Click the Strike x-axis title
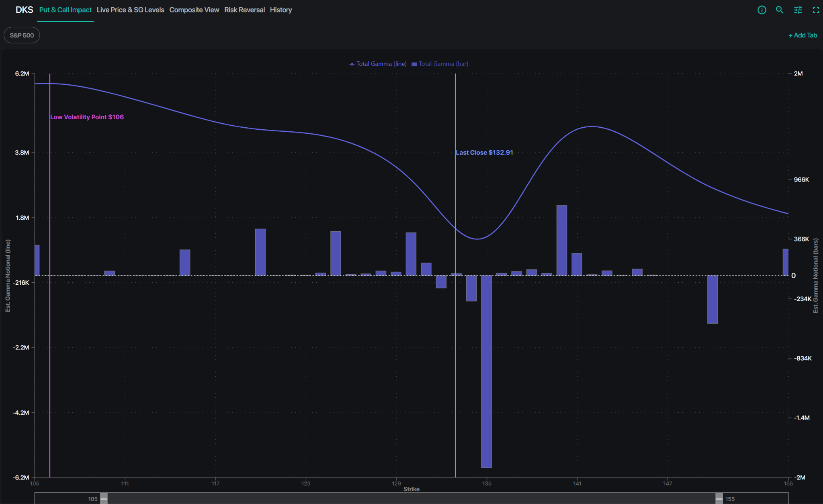823x504 pixels. pos(411,489)
